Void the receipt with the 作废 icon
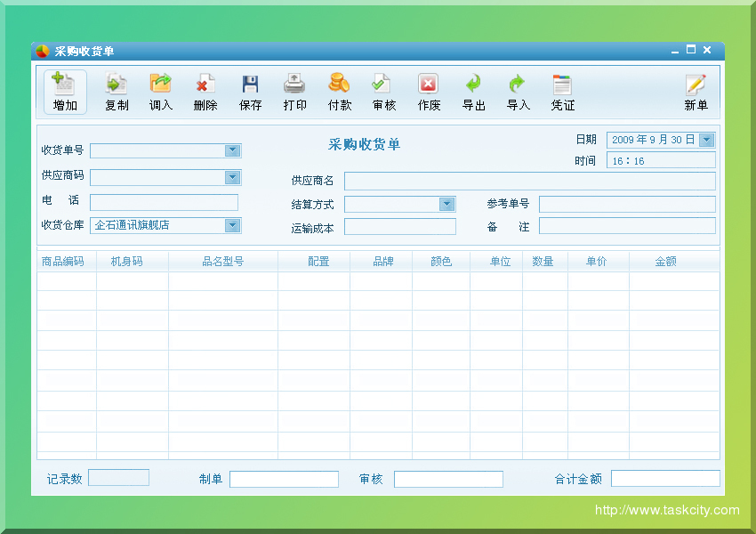This screenshot has height=534, width=756. [428, 92]
